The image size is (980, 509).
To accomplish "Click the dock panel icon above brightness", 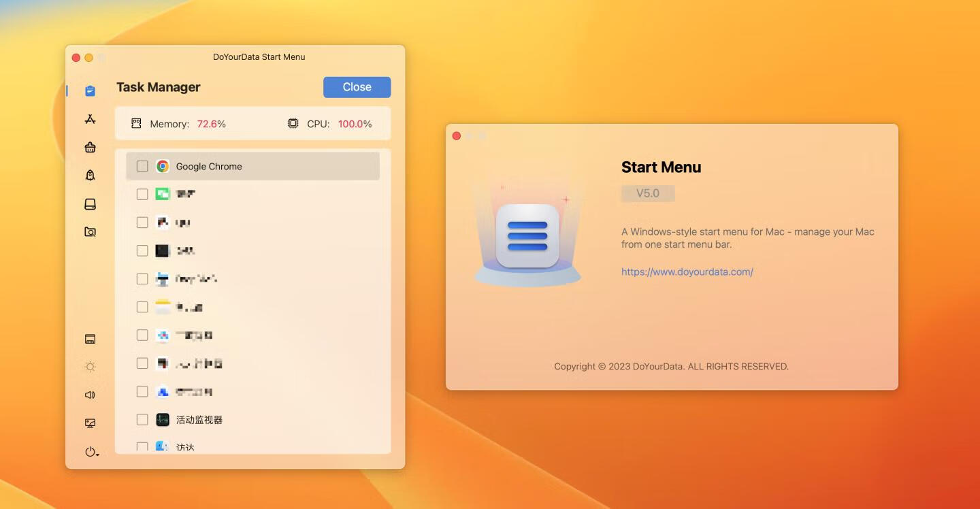I will [90, 339].
